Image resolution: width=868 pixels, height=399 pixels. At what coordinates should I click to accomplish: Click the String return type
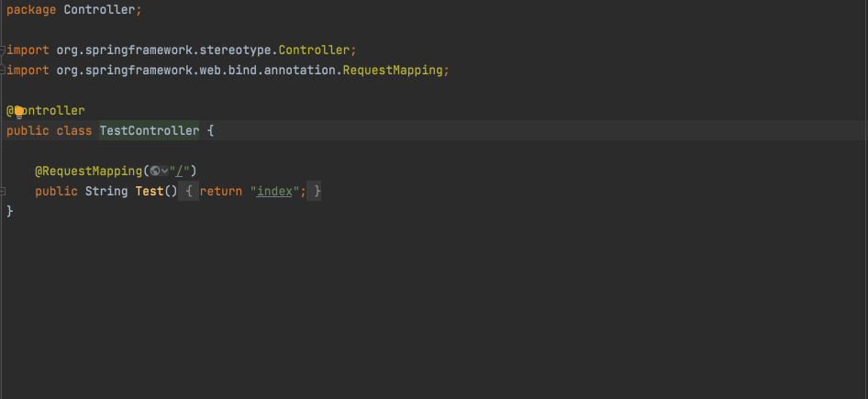coord(106,192)
